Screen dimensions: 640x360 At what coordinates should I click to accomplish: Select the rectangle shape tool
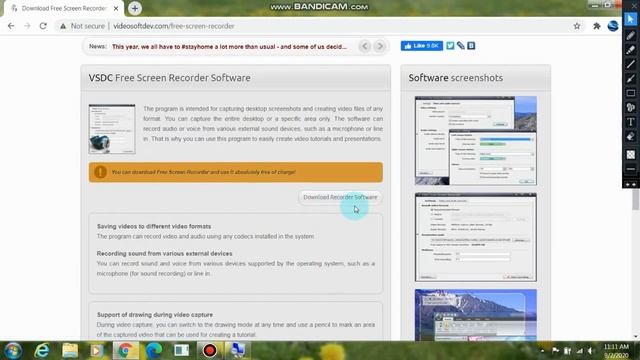(631, 93)
